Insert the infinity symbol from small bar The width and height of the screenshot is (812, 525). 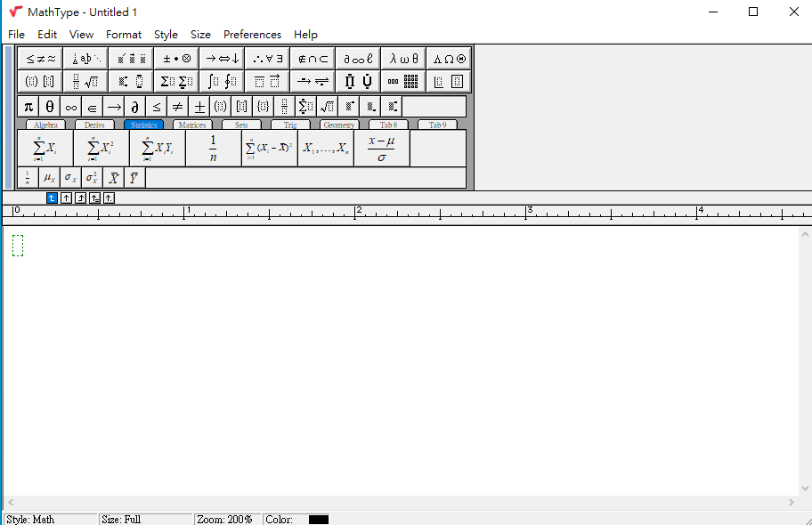(71, 107)
